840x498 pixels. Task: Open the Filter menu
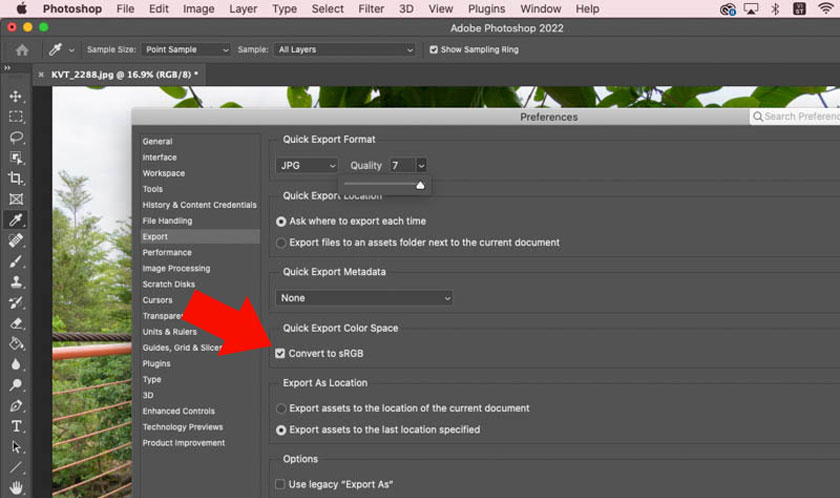coord(371,9)
